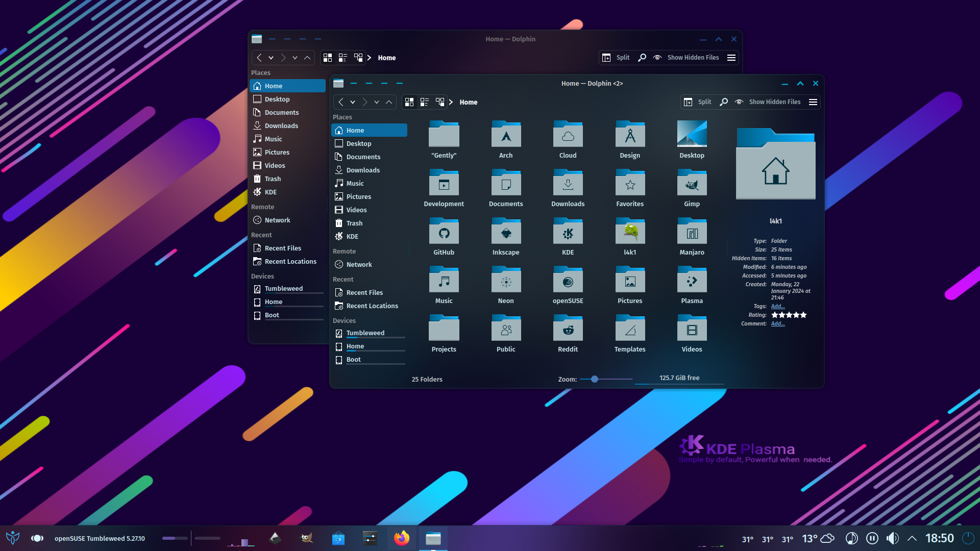This screenshot has height=551, width=980.
Task: Click the 25 Folders status text
Action: point(427,379)
